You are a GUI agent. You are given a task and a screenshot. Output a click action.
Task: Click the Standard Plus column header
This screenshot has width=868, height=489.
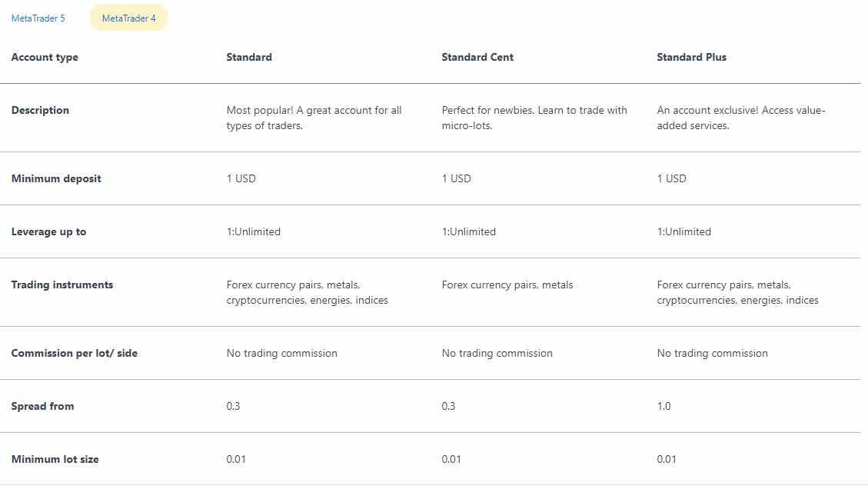coord(691,57)
